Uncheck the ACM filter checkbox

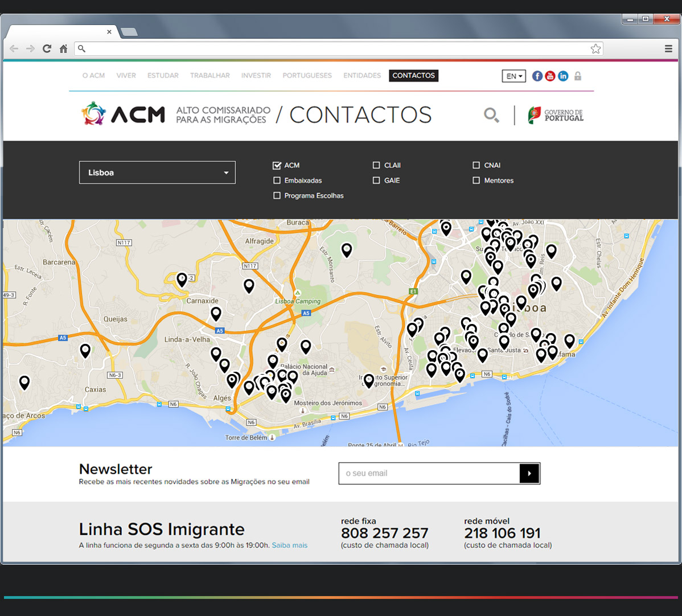coord(277,165)
